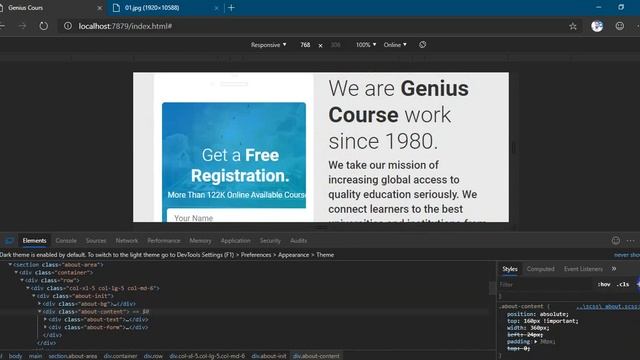Select section.about-area in the breadcrumb
Image resolution: width=640 pixels, height=360 pixels.
[x=73, y=356]
